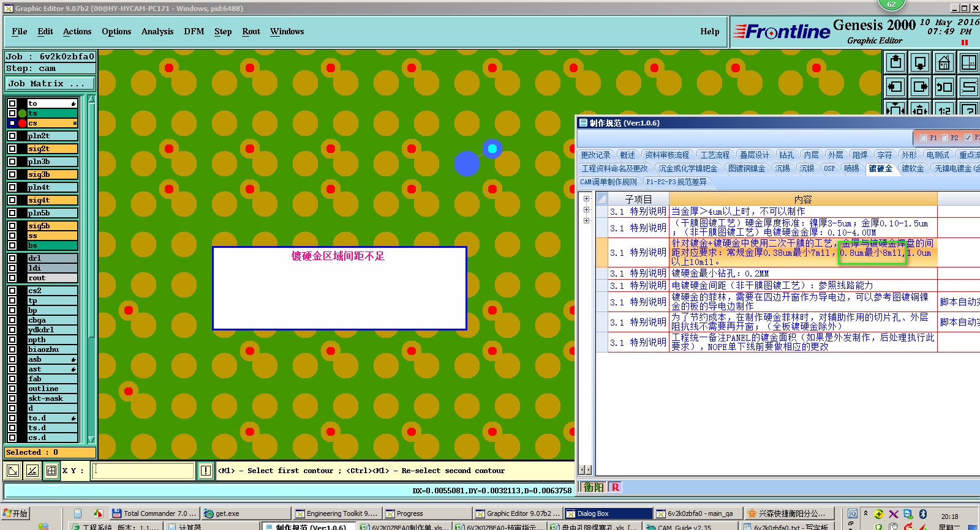
Task: Click the exclamation mark icon
Action: tap(206, 471)
